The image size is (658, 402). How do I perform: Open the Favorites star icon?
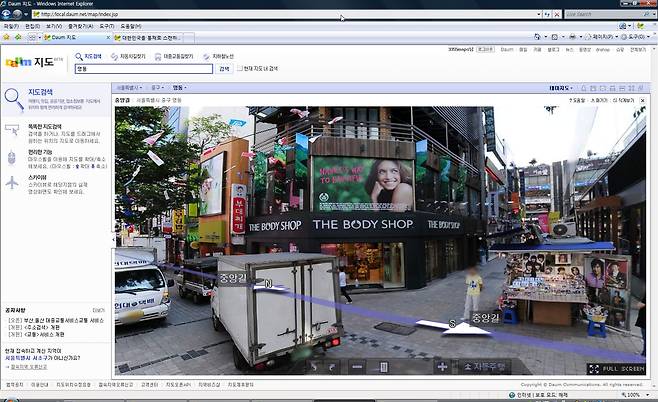(8, 37)
